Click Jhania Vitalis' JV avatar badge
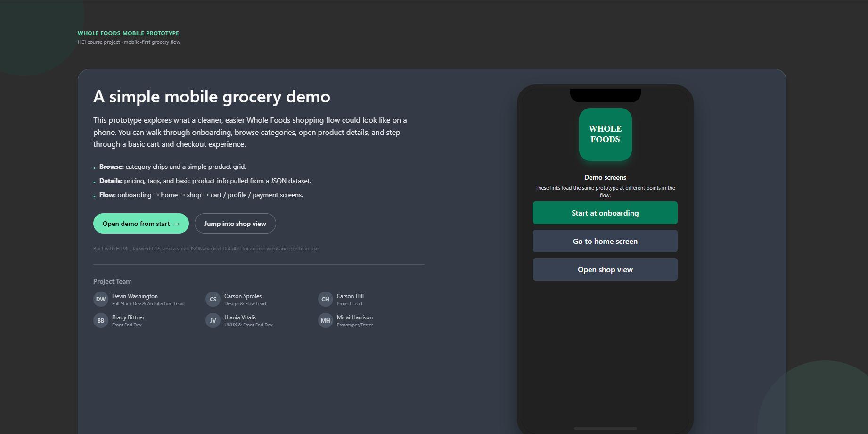Screen dimensions: 868x434 [213, 320]
